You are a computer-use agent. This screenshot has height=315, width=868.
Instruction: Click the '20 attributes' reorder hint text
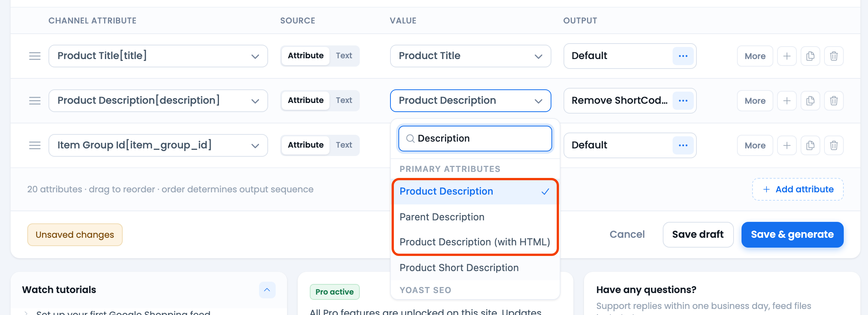(170, 189)
